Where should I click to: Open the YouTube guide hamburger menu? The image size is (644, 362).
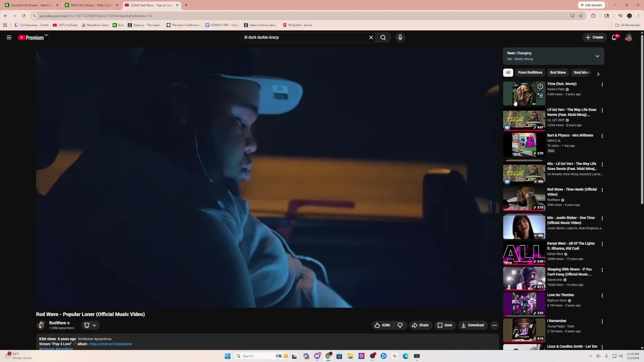click(9, 37)
